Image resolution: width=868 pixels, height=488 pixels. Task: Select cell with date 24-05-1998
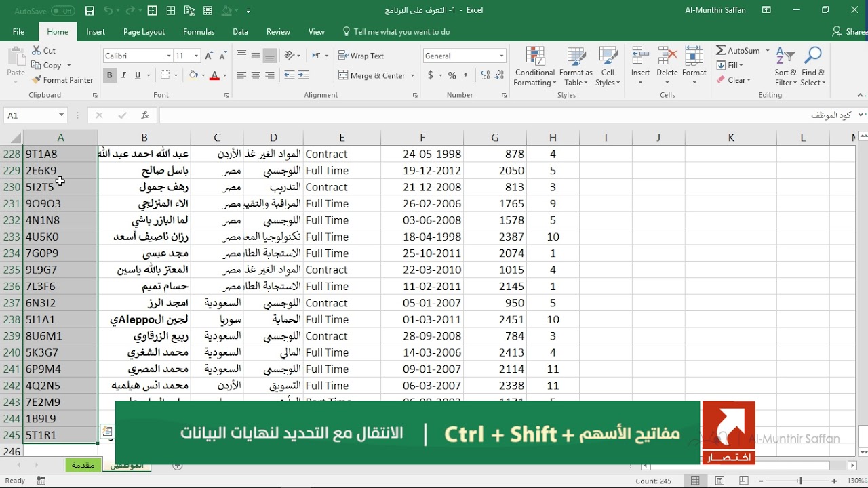(x=422, y=154)
